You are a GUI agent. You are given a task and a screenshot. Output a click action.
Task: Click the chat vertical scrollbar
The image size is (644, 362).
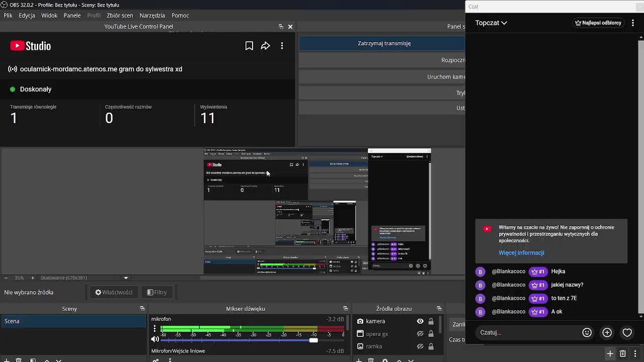coord(640,176)
